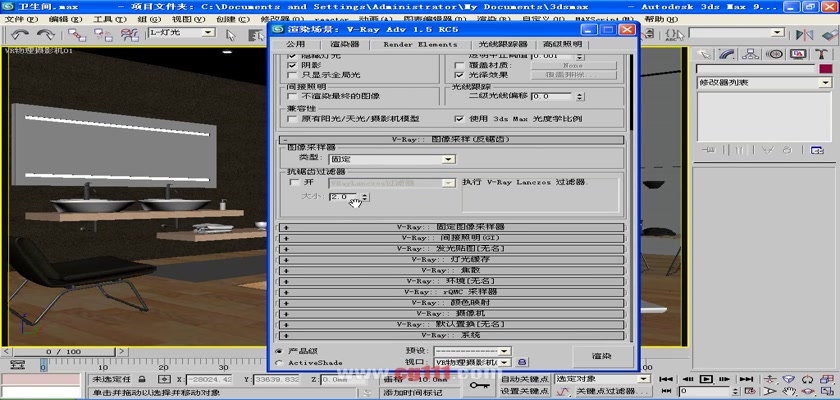This screenshot has width=840, height=400.
Task: Enable the 只显示全局光 checkbox
Action: point(292,75)
